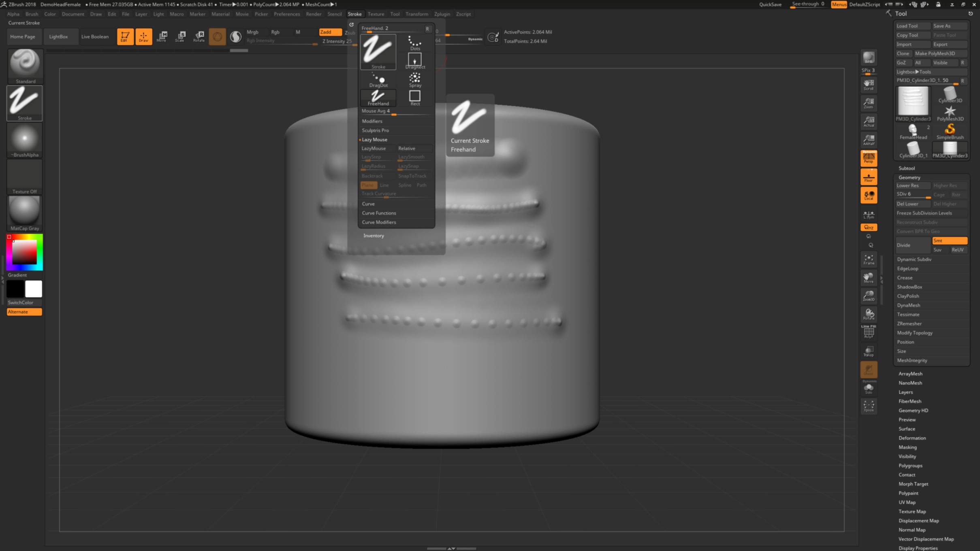Image resolution: width=980 pixels, height=551 pixels.
Task: Click the Scroll canvas icon
Action: point(869,85)
